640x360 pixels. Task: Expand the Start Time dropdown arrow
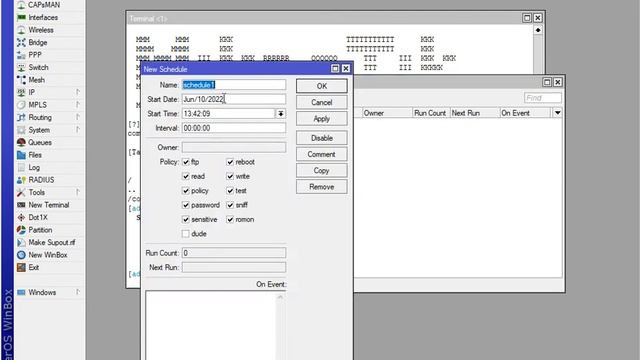click(281, 114)
